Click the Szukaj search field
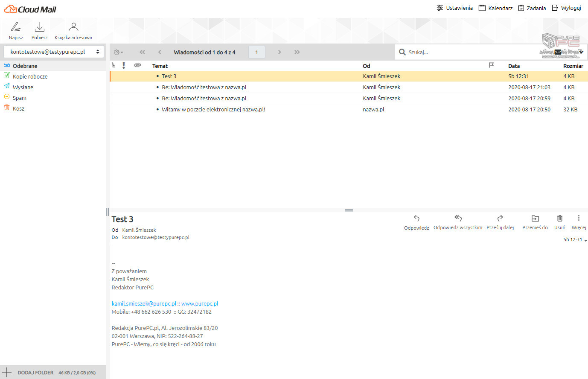Image resolution: width=588 pixels, height=379 pixels. pyautogui.click(x=469, y=52)
